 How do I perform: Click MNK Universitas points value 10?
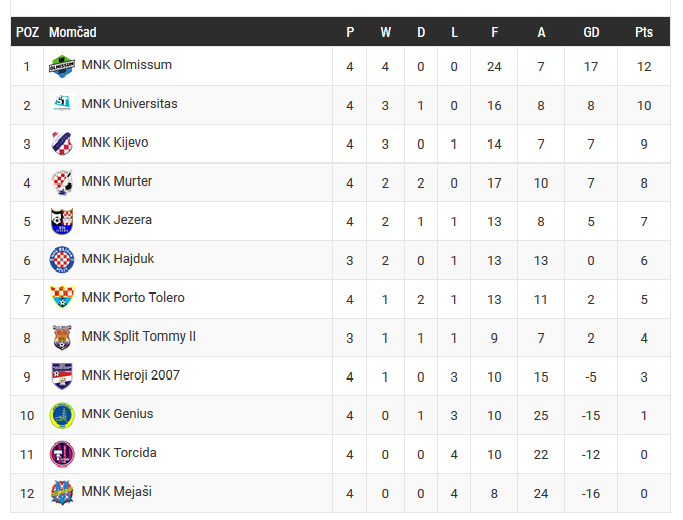click(x=643, y=105)
